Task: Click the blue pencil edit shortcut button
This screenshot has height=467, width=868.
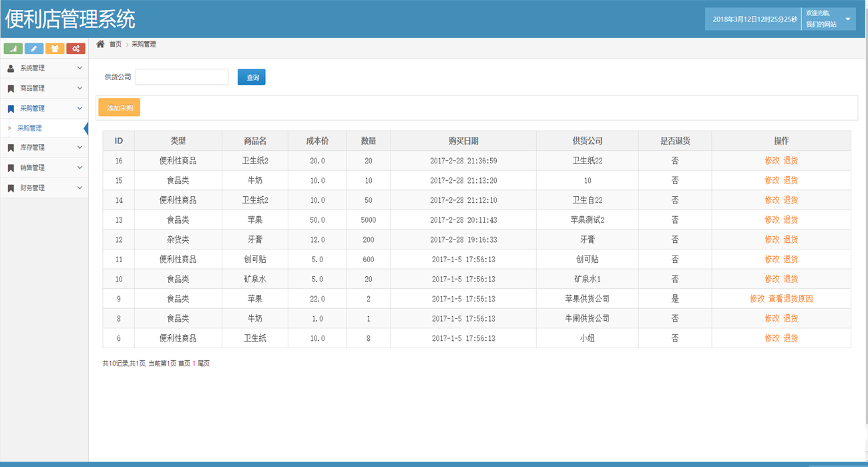Action: click(x=34, y=49)
